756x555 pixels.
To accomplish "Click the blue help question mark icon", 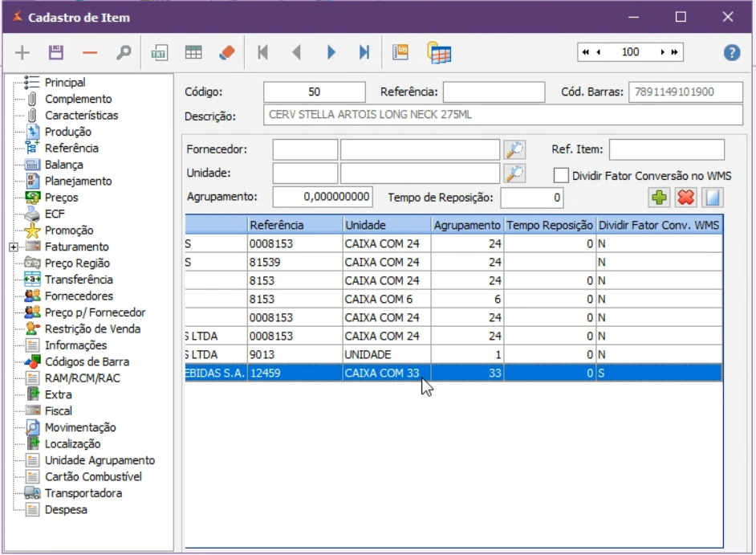I will click(731, 53).
